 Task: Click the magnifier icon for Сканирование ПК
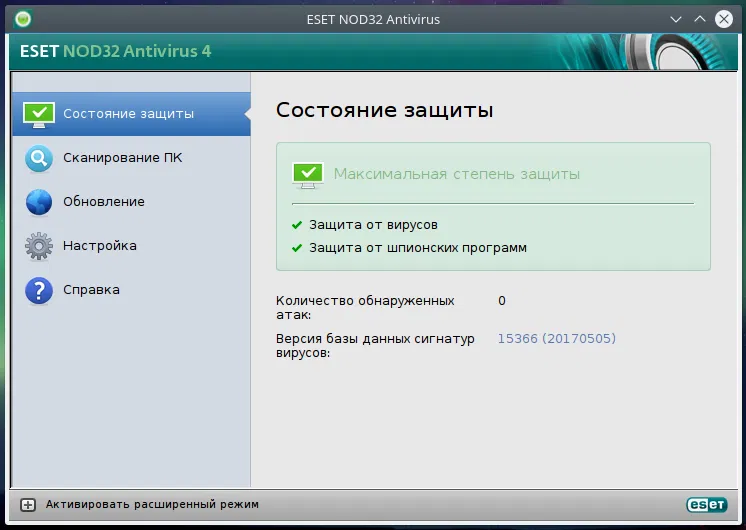click(39, 158)
